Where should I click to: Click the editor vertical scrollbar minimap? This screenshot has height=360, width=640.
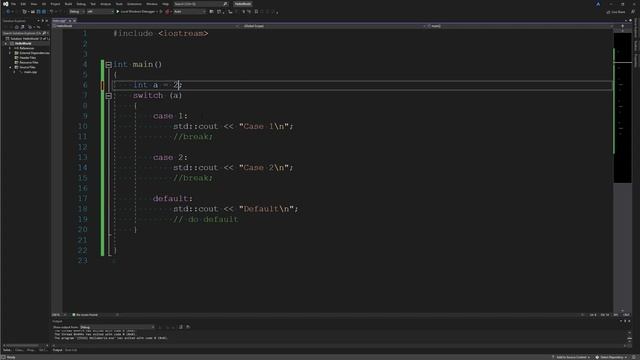tap(622, 107)
